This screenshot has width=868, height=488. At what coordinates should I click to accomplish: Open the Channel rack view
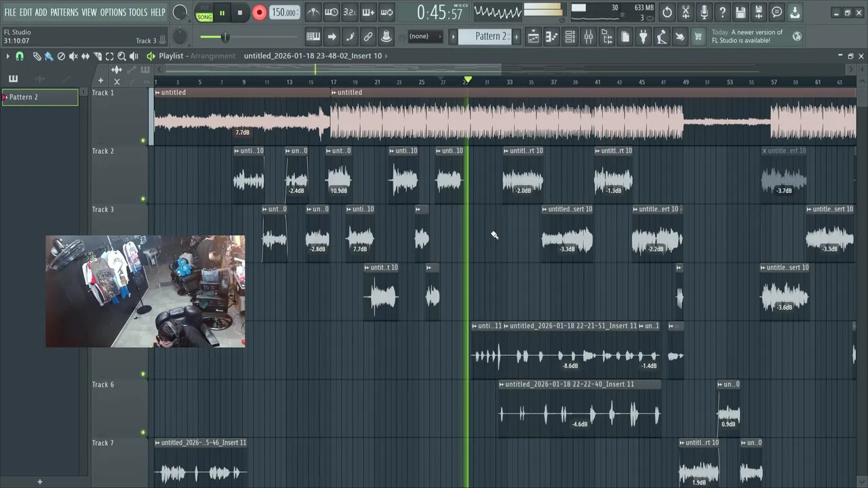pyautogui.click(x=570, y=37)
